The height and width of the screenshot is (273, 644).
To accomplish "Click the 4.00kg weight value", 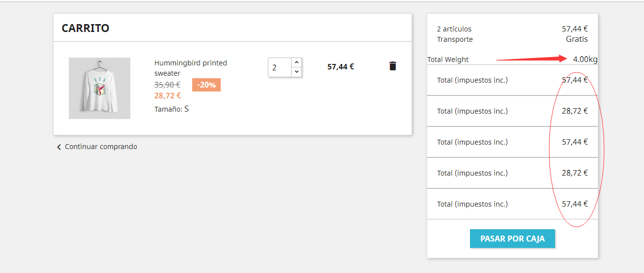I will pos(585,60).
